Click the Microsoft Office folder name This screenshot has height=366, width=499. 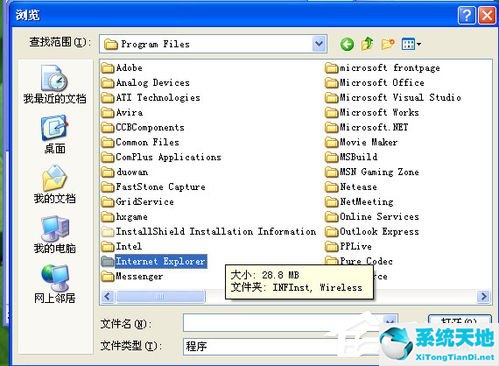pyautogui.click(x=382, y=83)
